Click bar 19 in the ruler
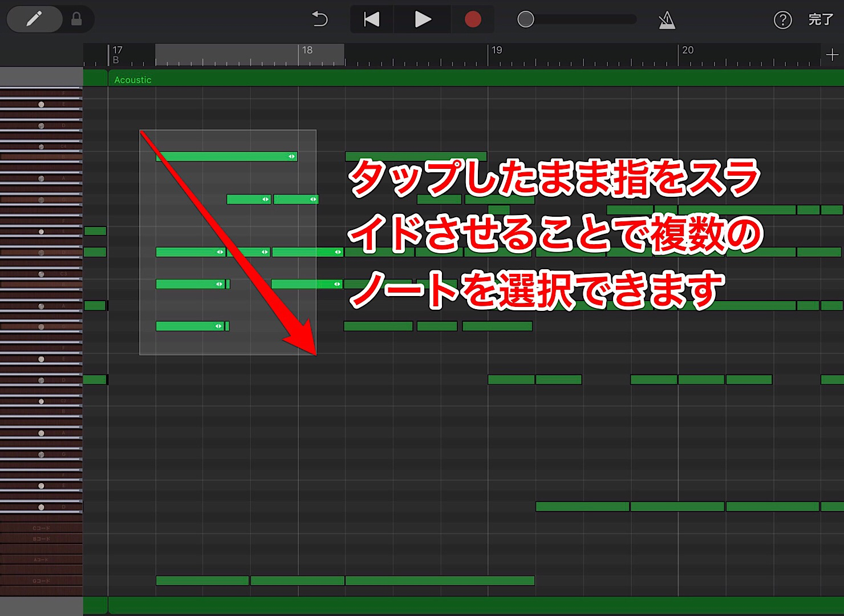This screenshot has width=844, height=616. click(x=497, y=50)
